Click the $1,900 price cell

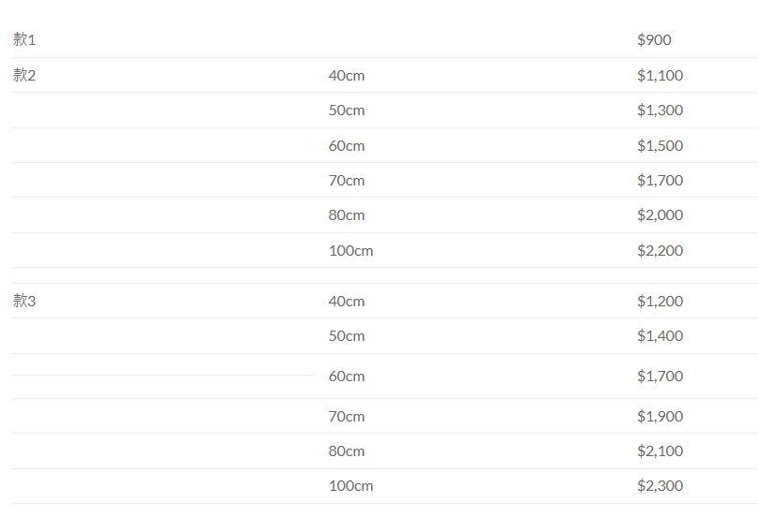(x=660, y=417)
